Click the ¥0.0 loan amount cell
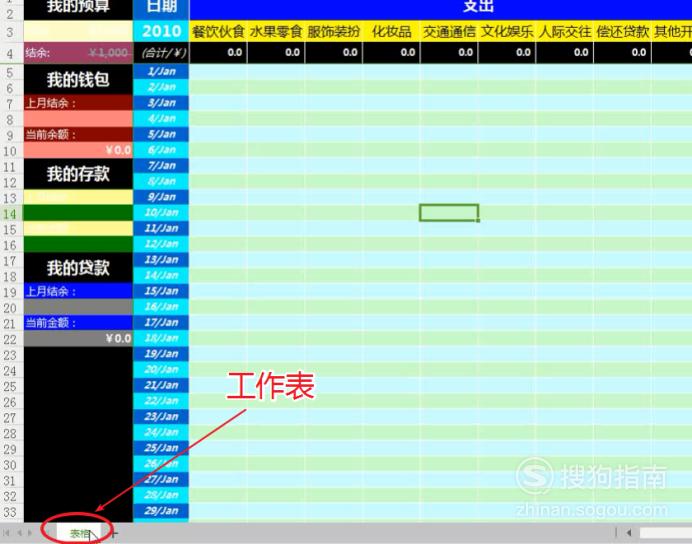Screen dimensions: 692x544 coord(78,338)
